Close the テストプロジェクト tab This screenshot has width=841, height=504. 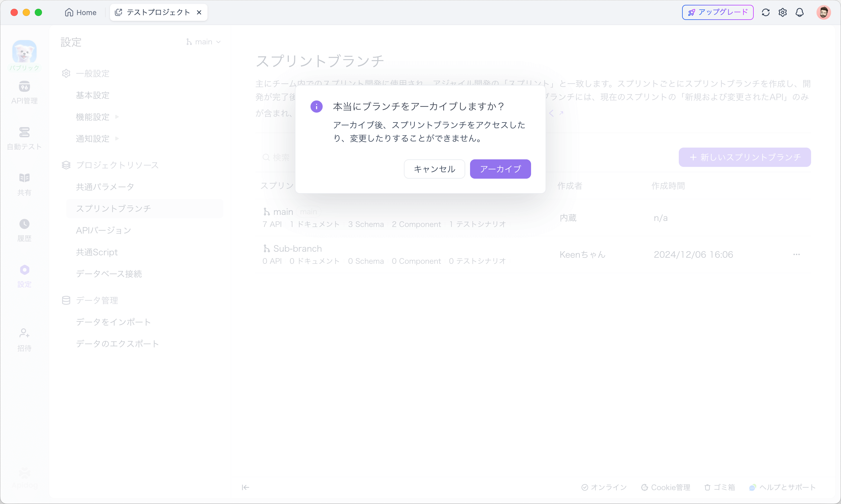tap(199, 13)
